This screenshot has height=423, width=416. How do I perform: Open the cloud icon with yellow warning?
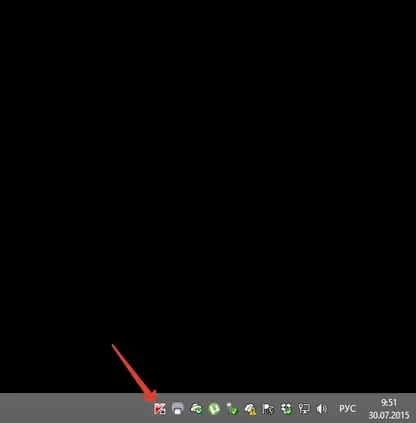coord(250,409)
